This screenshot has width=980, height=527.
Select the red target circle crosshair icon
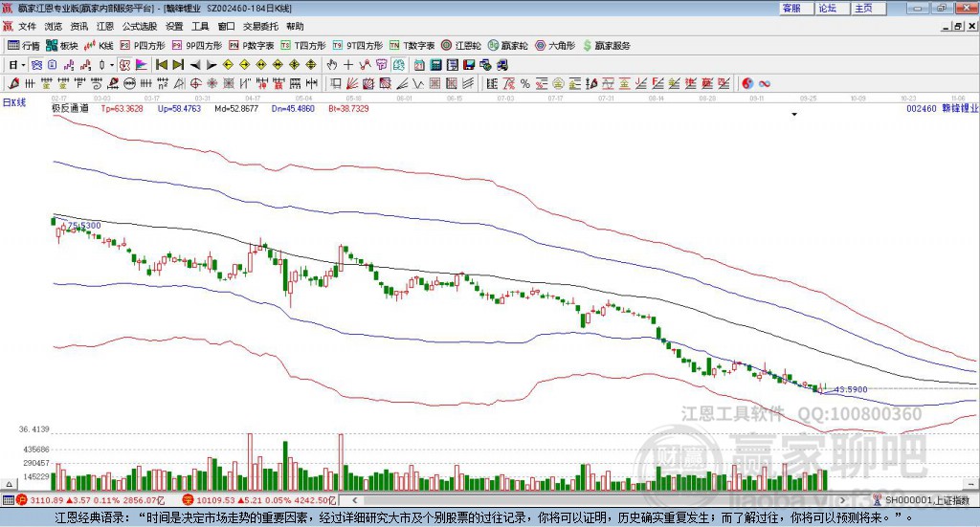[195, 83]
